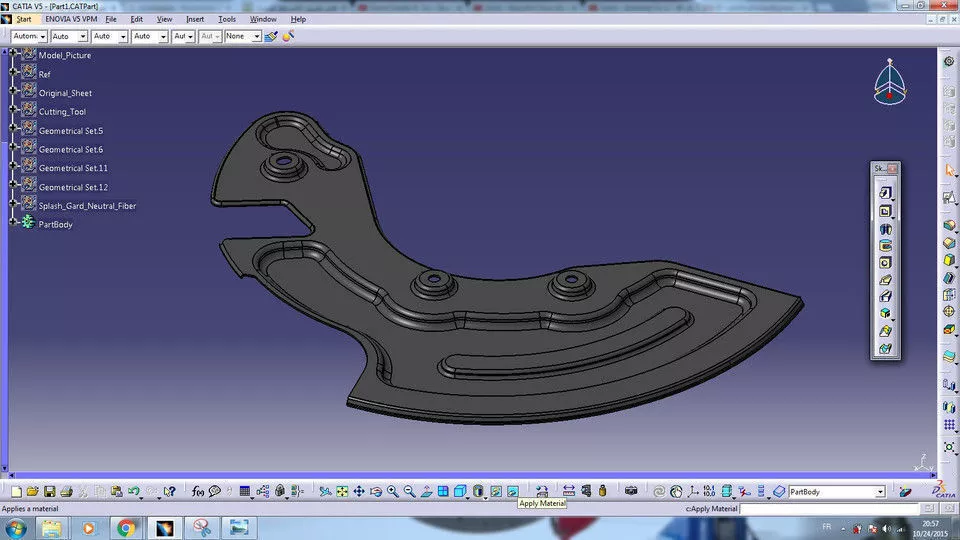Expand the Cutting_Tool tree node

tap(13, 109)
